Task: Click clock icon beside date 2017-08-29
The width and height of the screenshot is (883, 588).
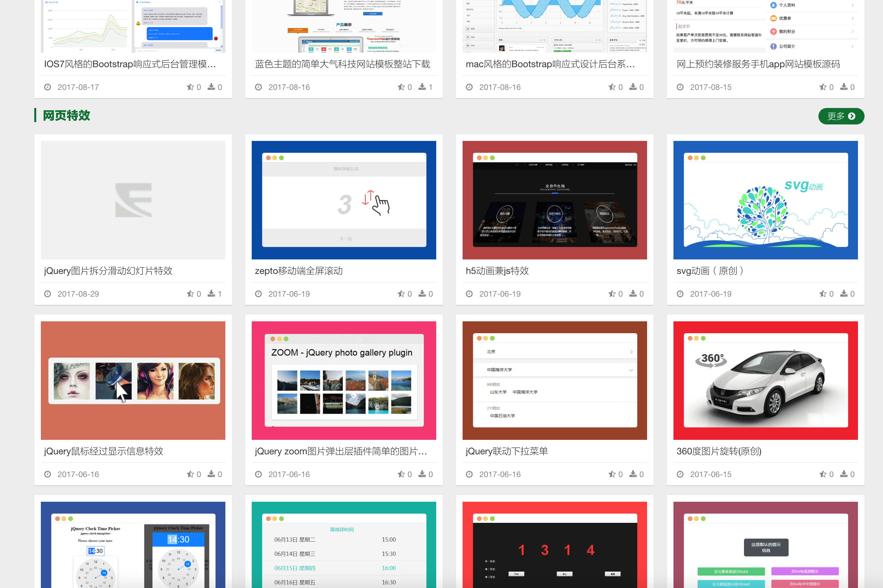Action: [x=48, y=294]
